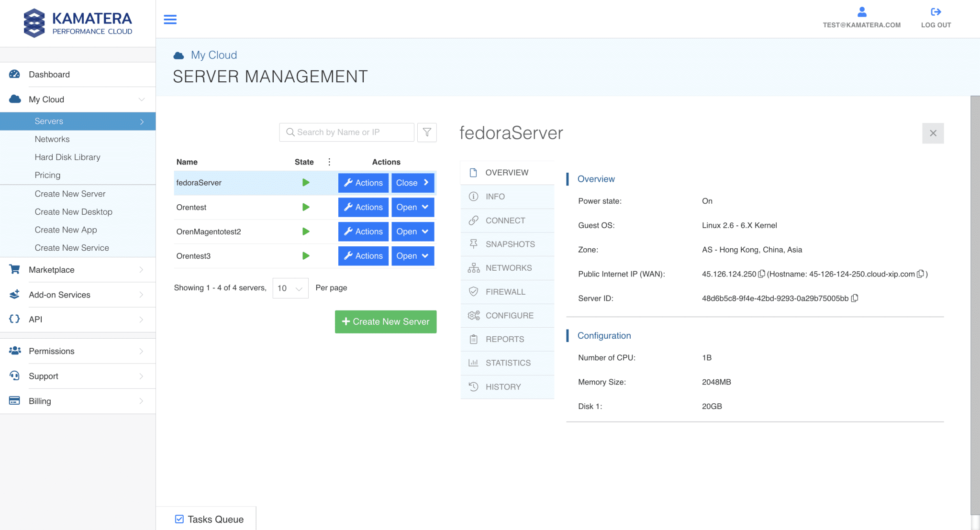Click Orentest running state indicator

[306, 207]
